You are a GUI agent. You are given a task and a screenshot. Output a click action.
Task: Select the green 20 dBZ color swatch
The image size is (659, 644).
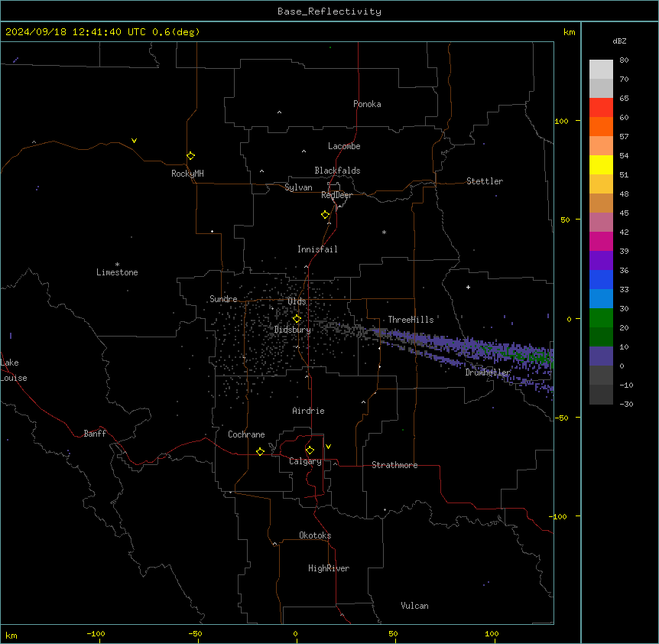pos(601,317)
